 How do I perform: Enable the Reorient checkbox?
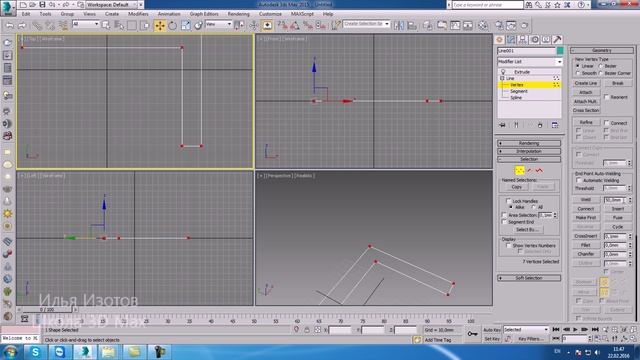click(607, 97)
